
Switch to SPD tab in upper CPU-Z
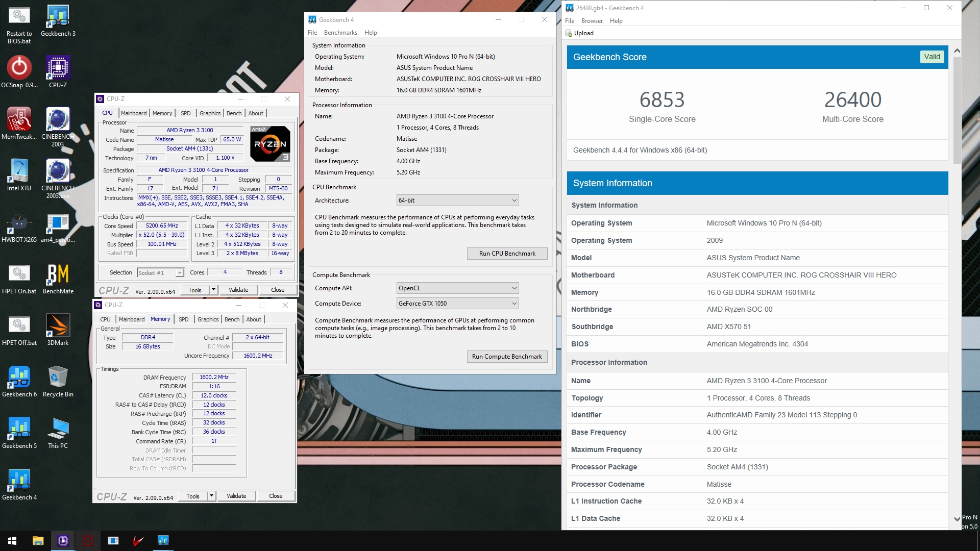pyautogui.click(x=186, y=113)
